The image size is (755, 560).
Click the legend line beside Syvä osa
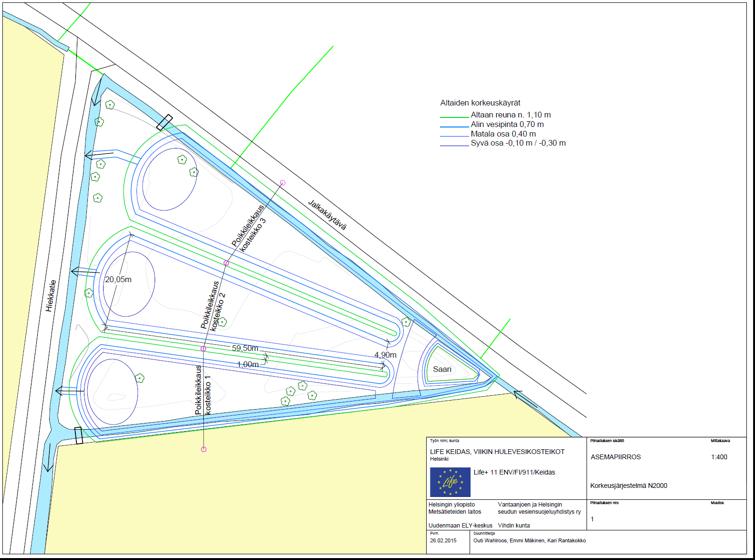(x=454, y=145)
